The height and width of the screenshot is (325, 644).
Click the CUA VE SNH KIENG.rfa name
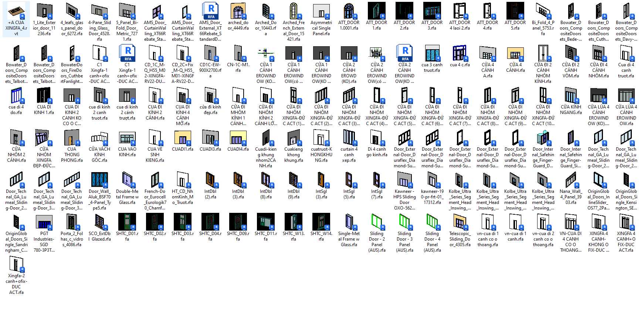[x=155, y=155]
